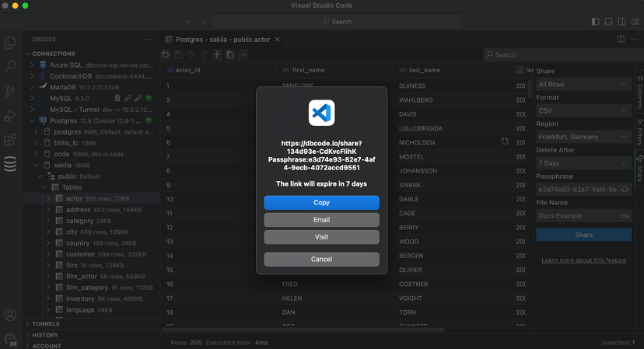Open customize layout icon
The height and width of the screenshot is (349, 644).
click(635, 21)
